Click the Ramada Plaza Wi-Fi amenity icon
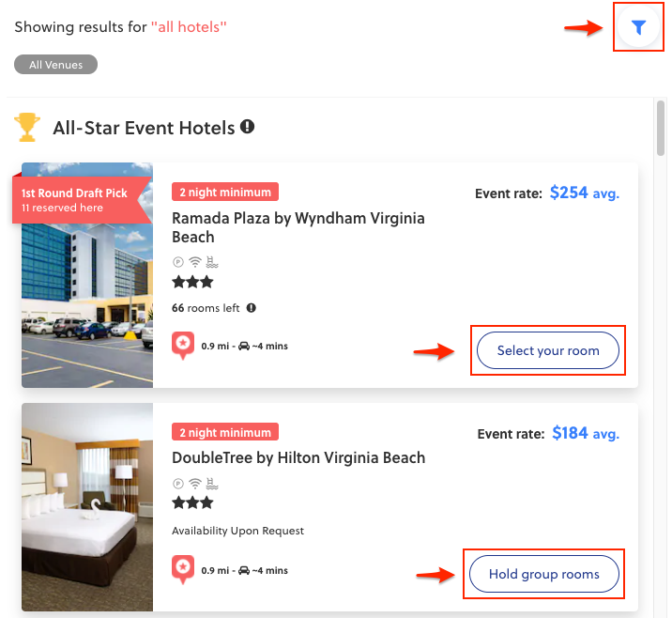Screen dimensions: 672x618 coord(194,262)
